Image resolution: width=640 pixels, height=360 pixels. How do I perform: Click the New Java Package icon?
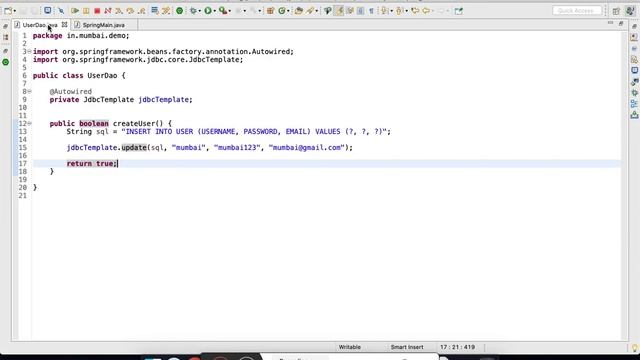click(270, 11)
